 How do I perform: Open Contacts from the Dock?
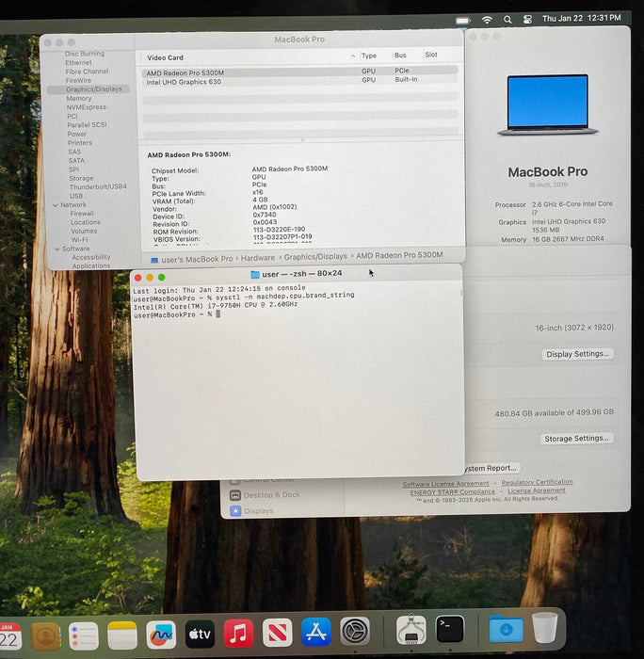(45, 635)
